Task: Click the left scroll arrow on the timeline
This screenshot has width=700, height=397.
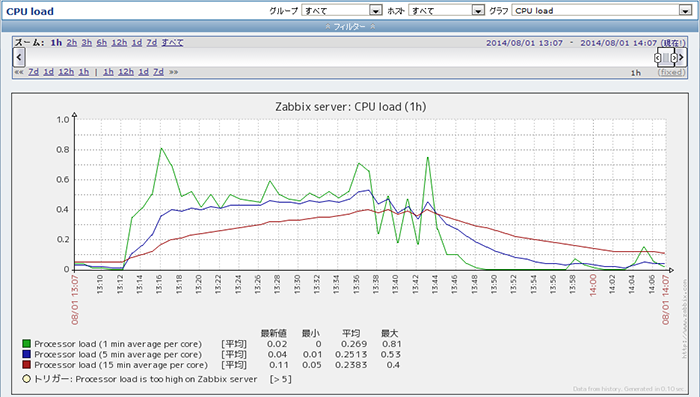Action: click(19, 57)
